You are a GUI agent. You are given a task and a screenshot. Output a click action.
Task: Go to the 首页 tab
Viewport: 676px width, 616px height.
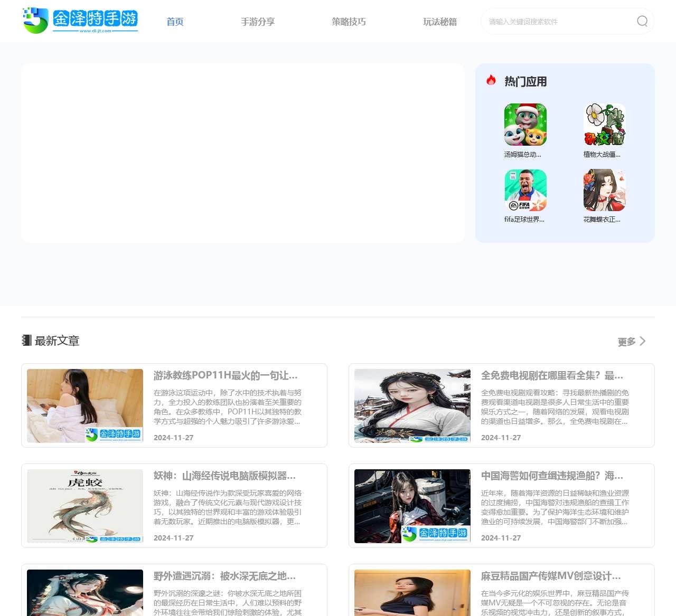[x=175, y=22]
